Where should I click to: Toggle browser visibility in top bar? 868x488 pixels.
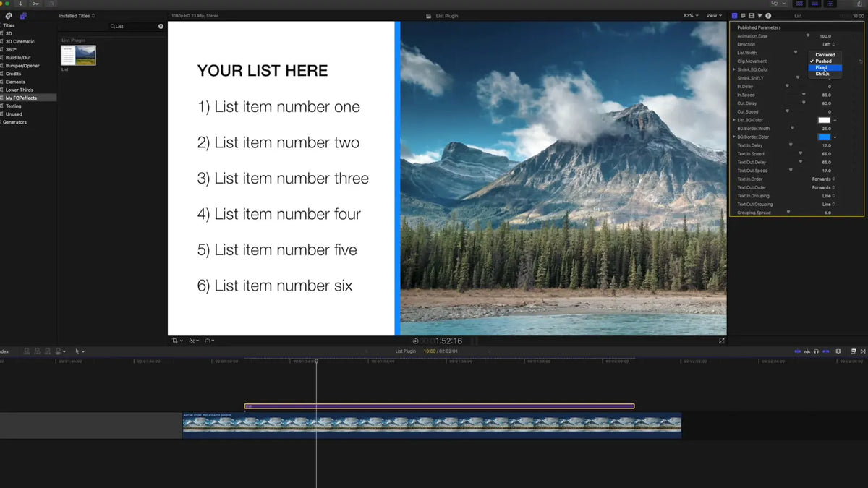(x=799, y=4)
